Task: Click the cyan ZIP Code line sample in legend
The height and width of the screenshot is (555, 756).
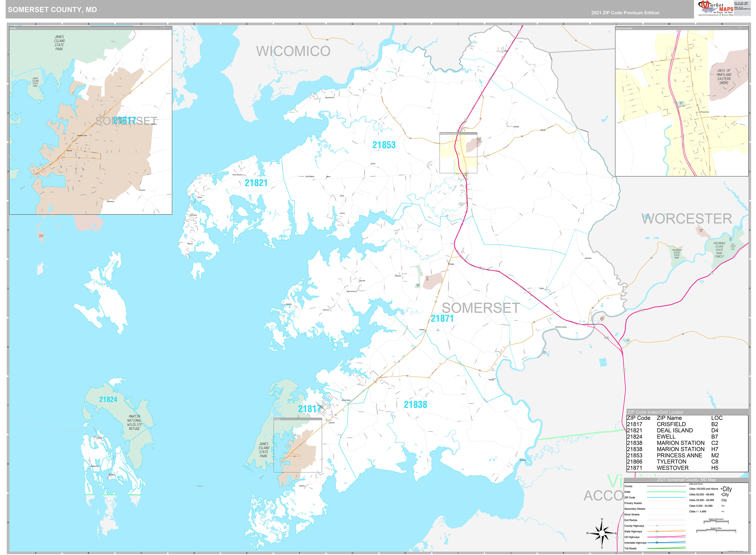Action: click(x=666, y=498)
